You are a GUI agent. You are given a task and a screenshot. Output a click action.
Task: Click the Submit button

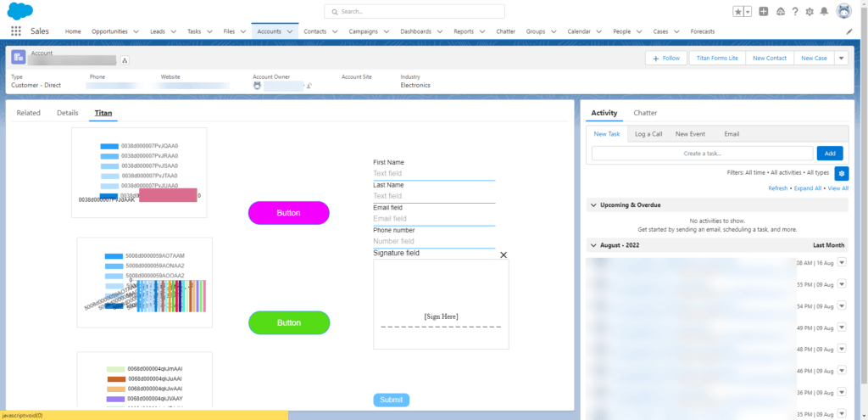point(392,400)
